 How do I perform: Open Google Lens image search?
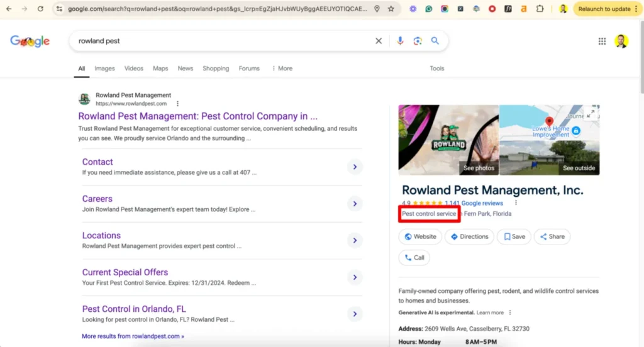pos(417,41)
